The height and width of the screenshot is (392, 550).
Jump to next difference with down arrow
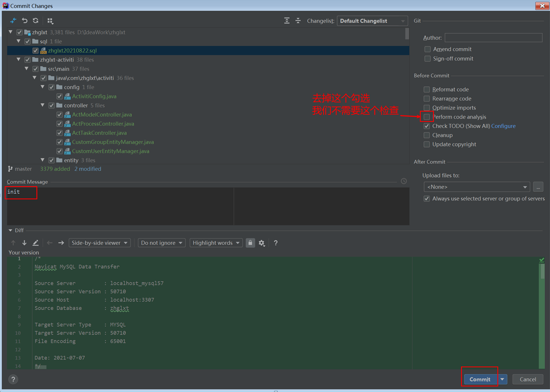(x=24, y=243)
